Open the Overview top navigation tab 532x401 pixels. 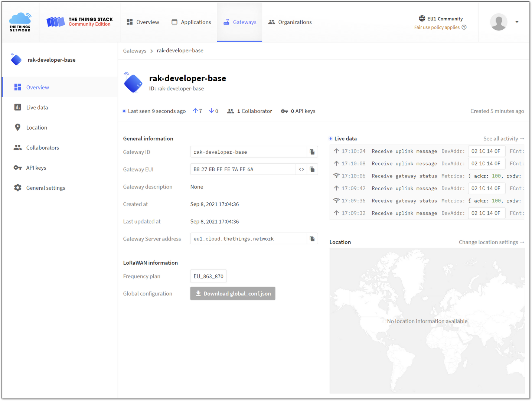[143, 22]
